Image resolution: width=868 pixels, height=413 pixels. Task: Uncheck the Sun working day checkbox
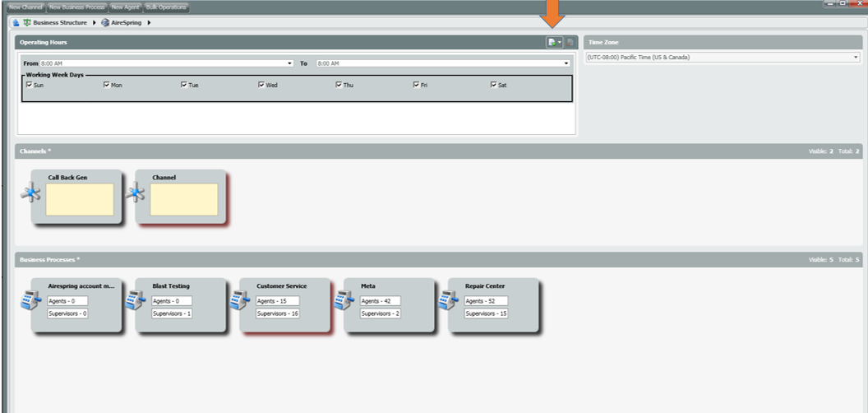pyautogui.click(x=29, y=85)
